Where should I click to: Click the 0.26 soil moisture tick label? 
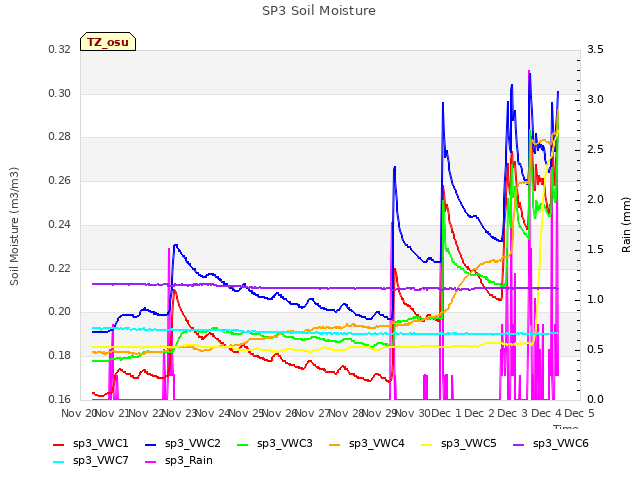click(x=60, y=180)
